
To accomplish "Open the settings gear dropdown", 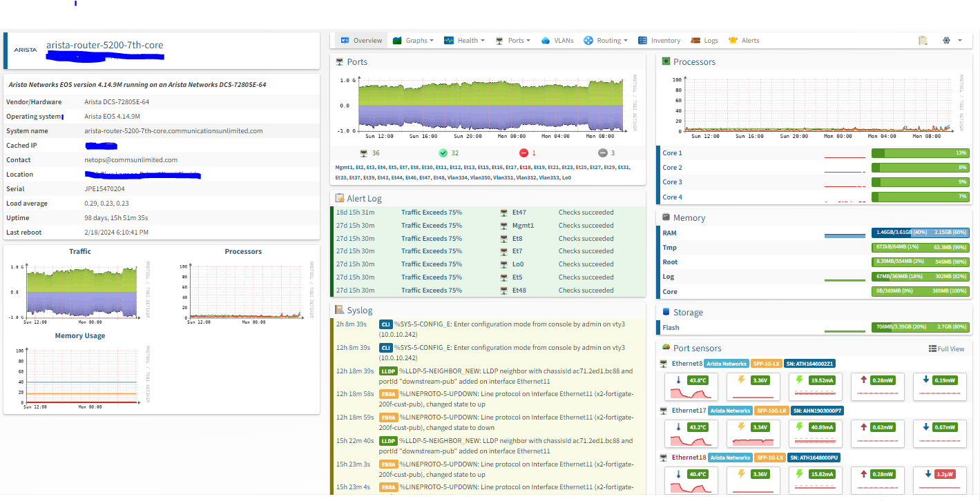I will (946, 40).
